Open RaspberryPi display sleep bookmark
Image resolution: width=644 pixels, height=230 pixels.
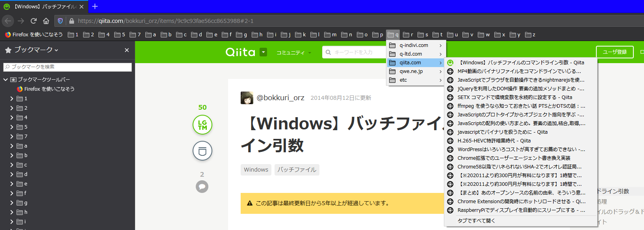pyautogui.click(x=521, y=210)
